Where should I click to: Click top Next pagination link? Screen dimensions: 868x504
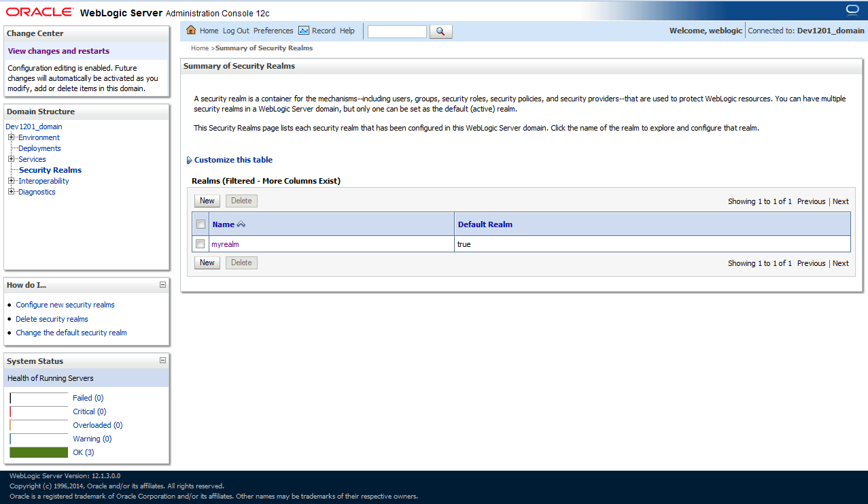(x=841, y=201)
